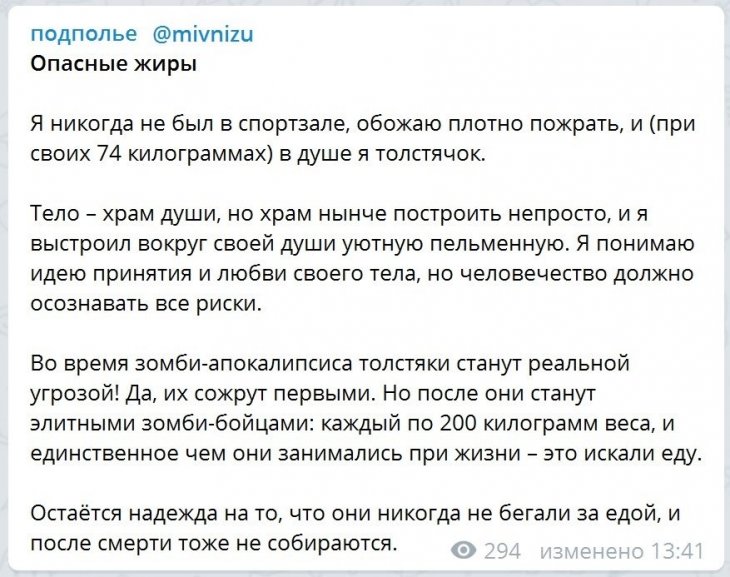Click the line starting "Остаётся надежда"
The height and width of the screenshot is (577, 730).
(x=356, y=513)
